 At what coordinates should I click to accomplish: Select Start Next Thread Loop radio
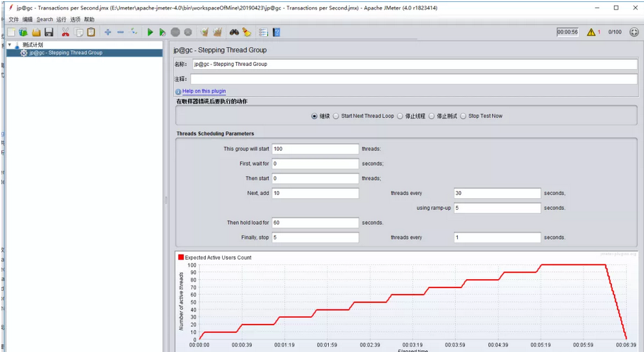tap(336, 117)
